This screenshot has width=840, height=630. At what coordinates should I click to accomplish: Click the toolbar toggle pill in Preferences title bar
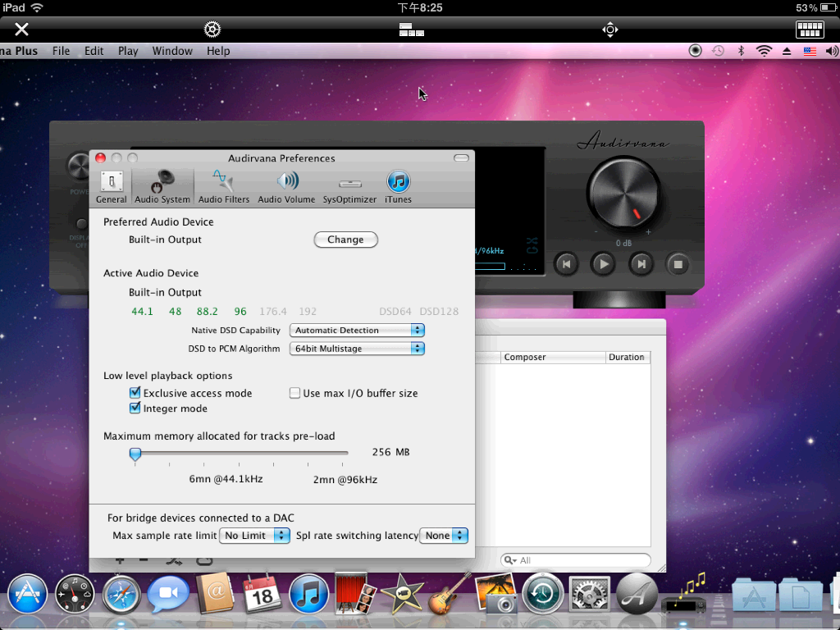[x=461, y=158]
